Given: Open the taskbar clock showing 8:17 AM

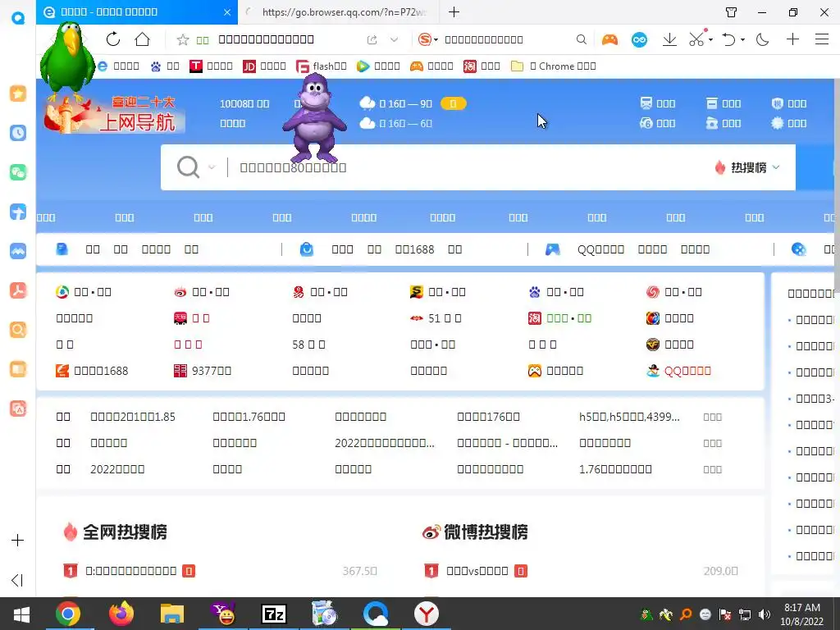Looking at the screenshot, I should tap(802, 614).
